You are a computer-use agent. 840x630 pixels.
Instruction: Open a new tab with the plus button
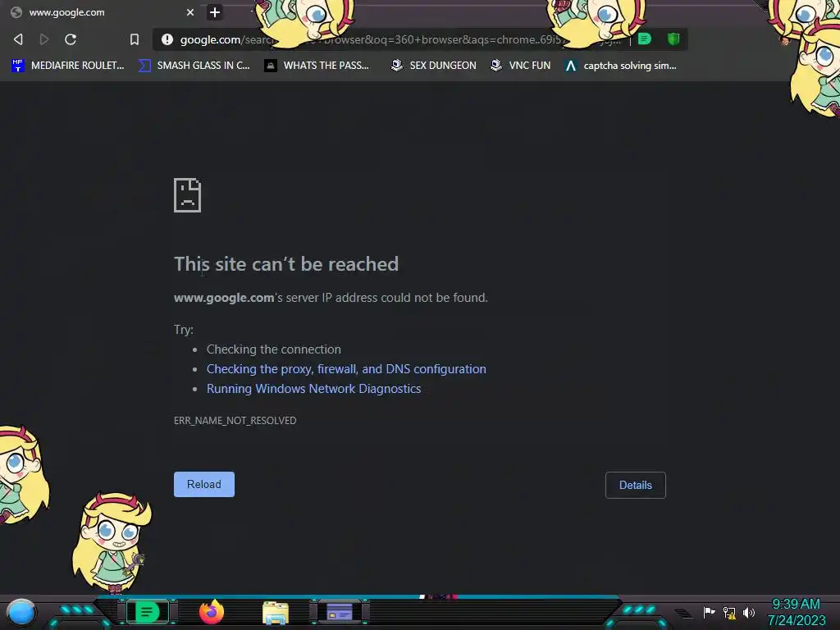click(215, 12)
